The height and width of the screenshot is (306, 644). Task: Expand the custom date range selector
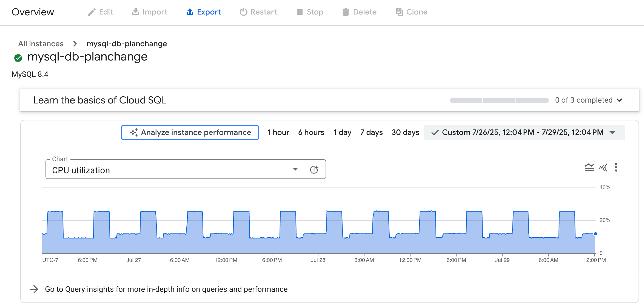click(x=612, y=132)
